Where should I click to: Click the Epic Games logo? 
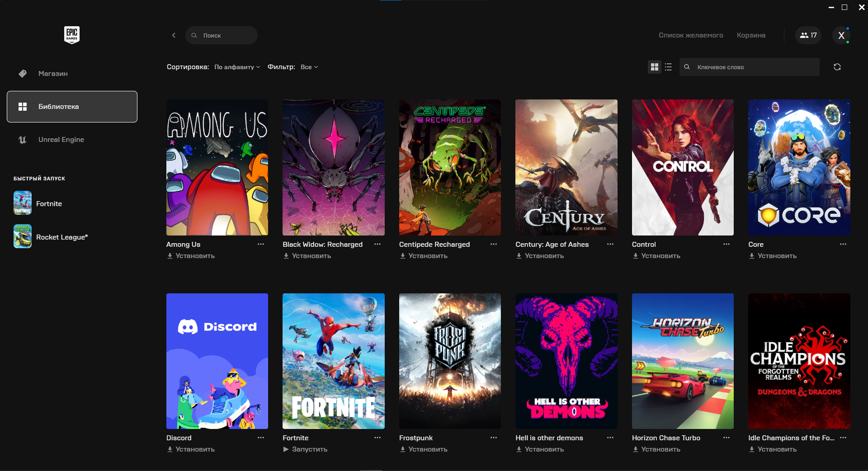click(x=72, y=35)
